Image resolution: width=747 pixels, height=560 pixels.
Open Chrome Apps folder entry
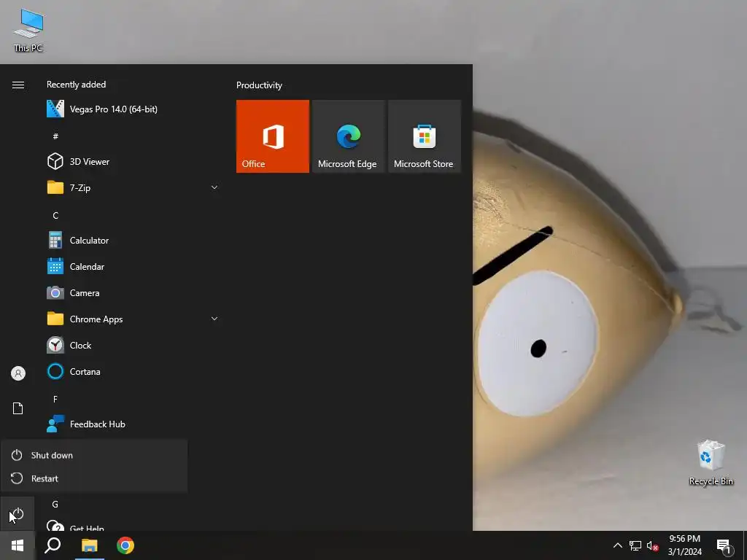click(x=133, y=319)
